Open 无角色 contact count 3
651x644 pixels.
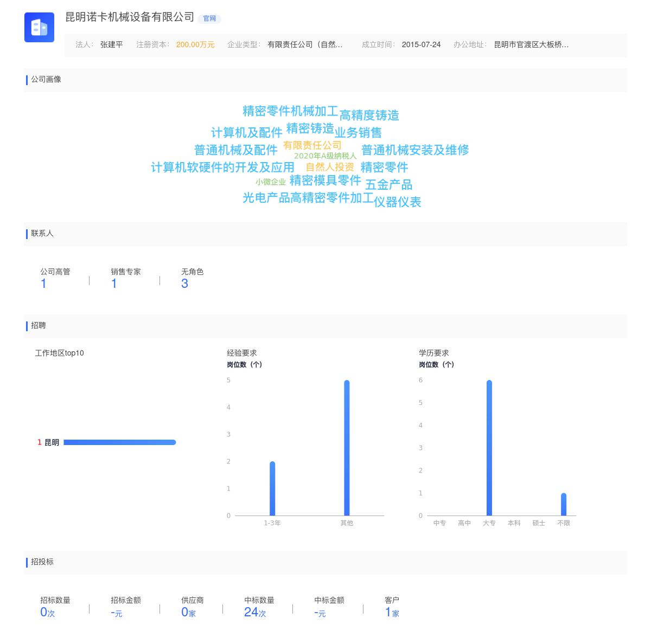[184, 284]
